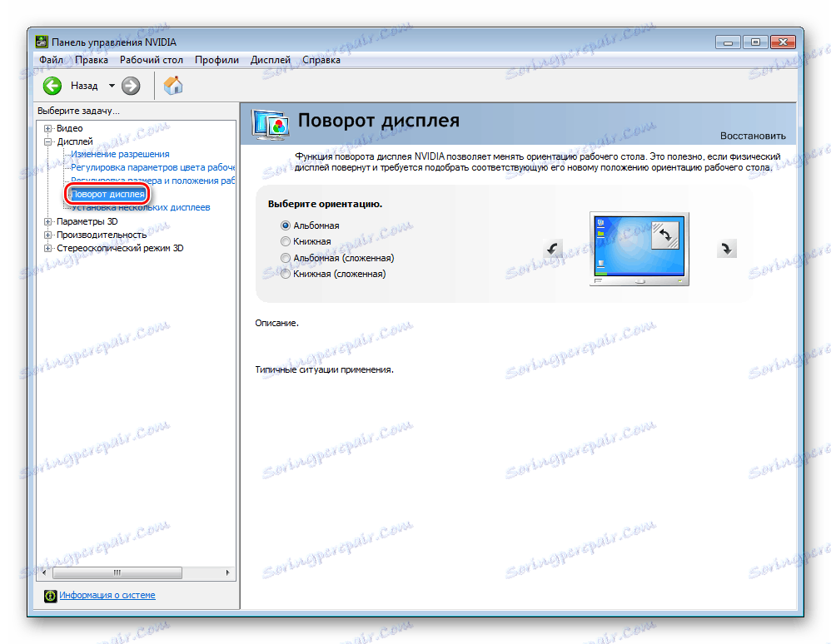
Task: Open the Дисплей menu
Action: [271, 60]
